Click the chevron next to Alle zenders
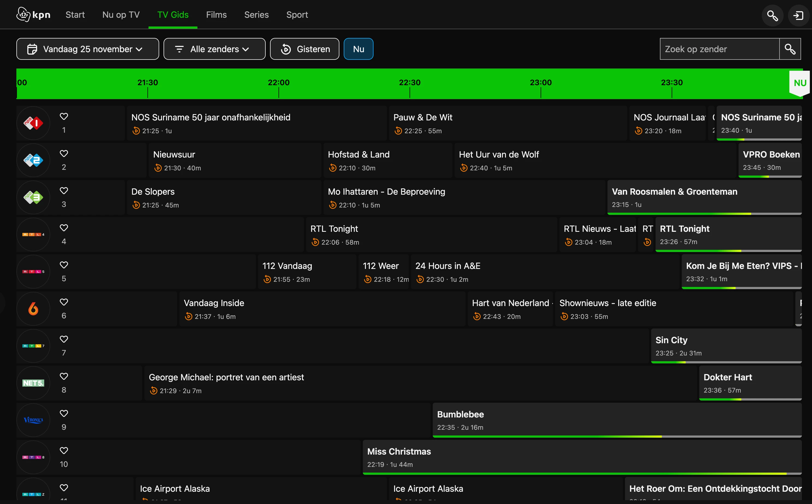812x504 pixels. 246,49
